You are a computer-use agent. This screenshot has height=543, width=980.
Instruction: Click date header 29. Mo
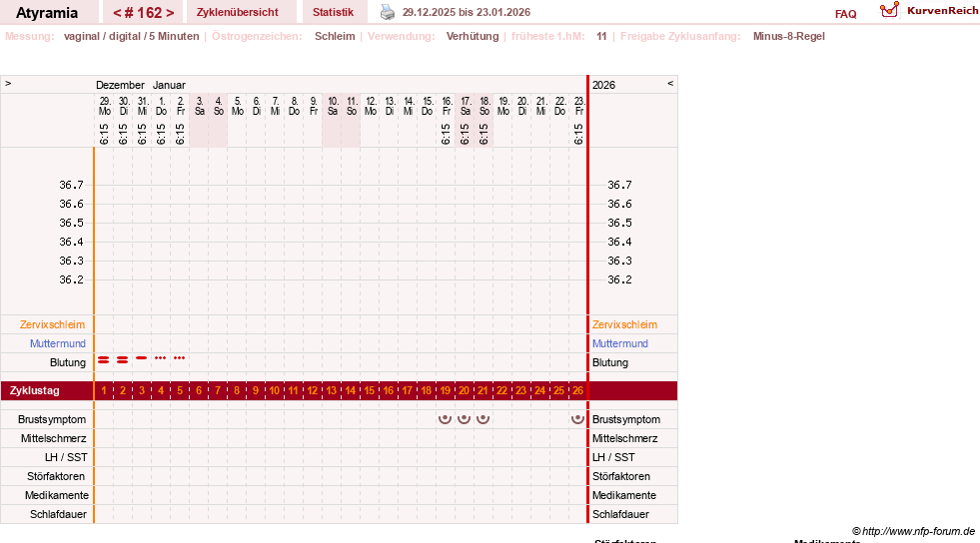pyautogui.click(x=104, y=106)
